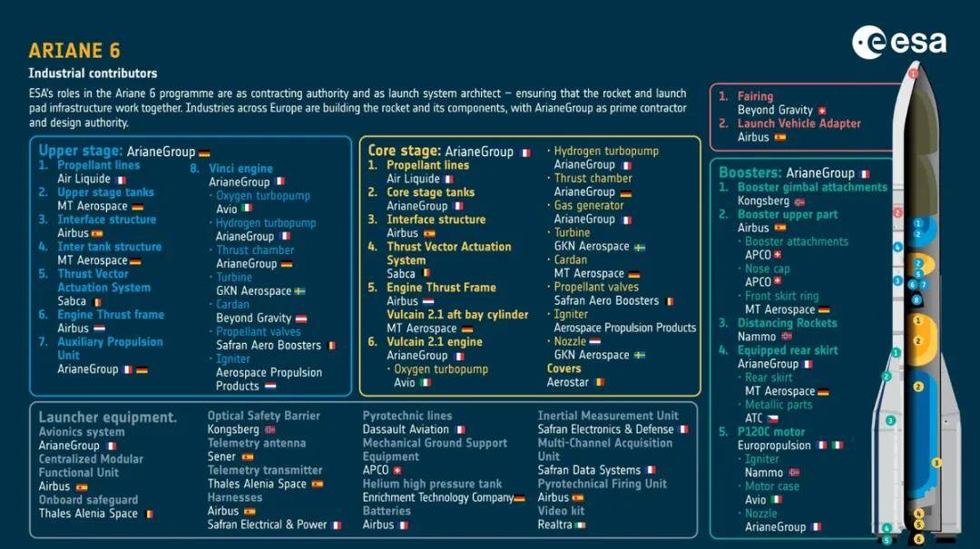Viewport: 980px width, 549px height.
Task: Click the Upper stage tanks label
Action: [105, 192]
